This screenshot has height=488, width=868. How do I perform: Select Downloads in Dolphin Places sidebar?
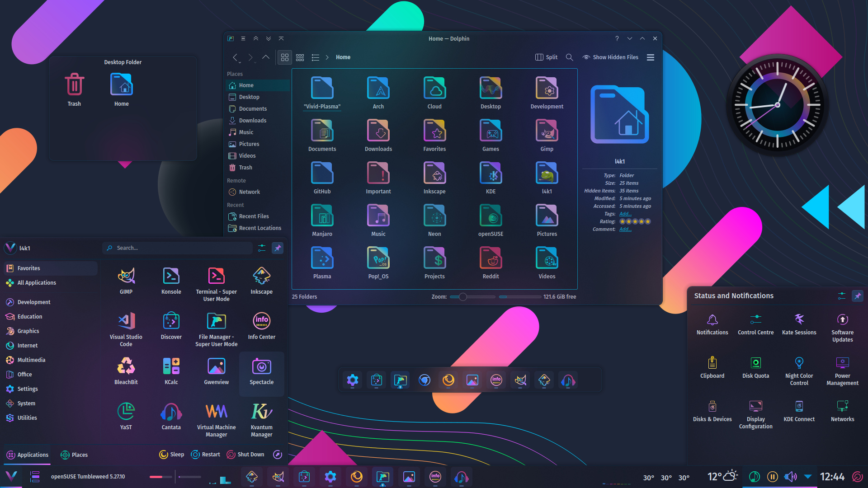pyautogui.click(x=258, y=121)
